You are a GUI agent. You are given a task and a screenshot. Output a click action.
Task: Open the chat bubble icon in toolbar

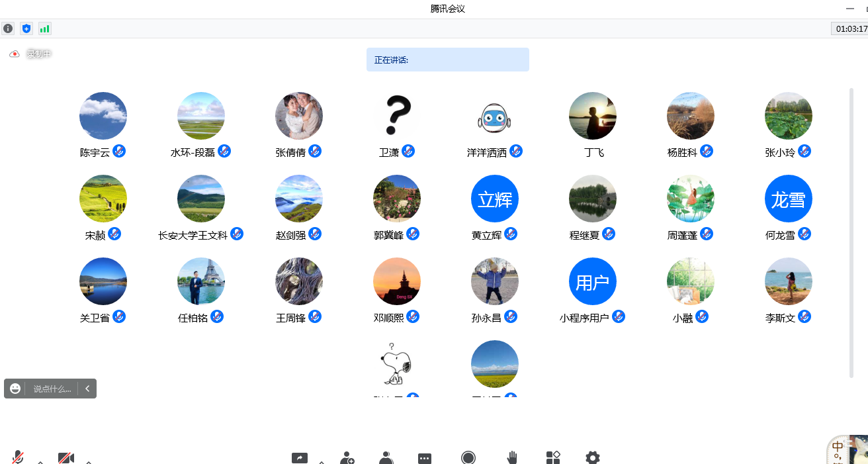pos(425,458)
